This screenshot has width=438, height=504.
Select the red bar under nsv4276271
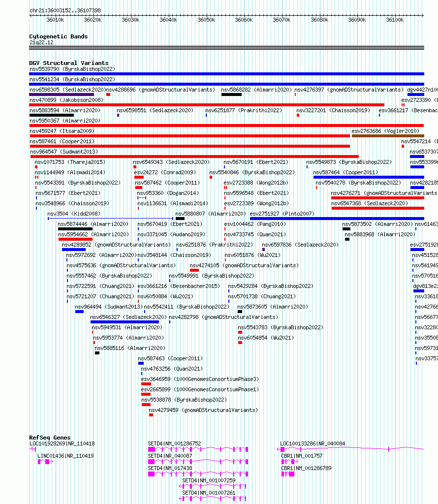(x=377, y=198)
